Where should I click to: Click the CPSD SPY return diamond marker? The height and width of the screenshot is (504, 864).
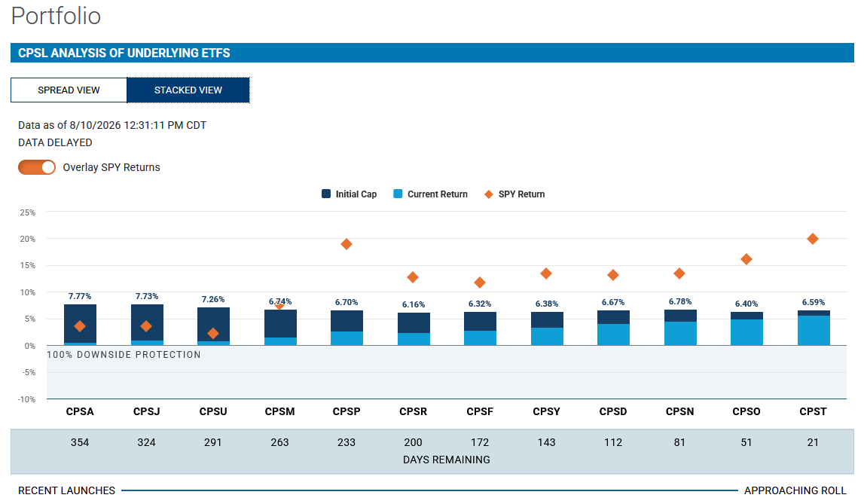tap(612, 275)
